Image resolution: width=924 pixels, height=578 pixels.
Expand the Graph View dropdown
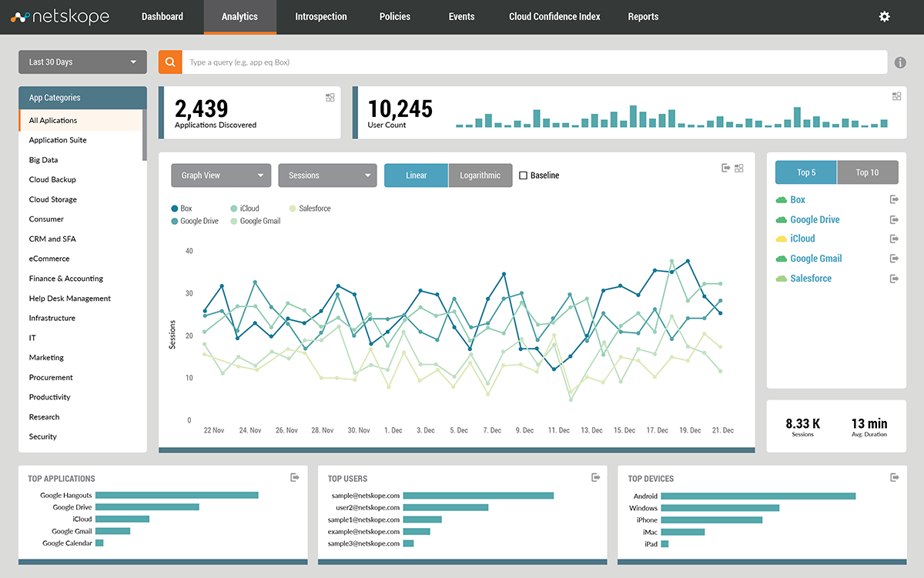coord(221,175)
